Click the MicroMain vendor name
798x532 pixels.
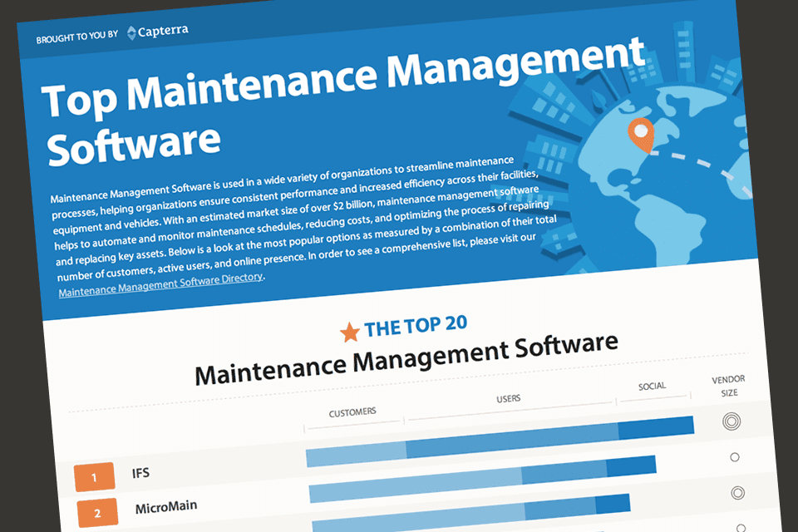(x=166, y=507)
